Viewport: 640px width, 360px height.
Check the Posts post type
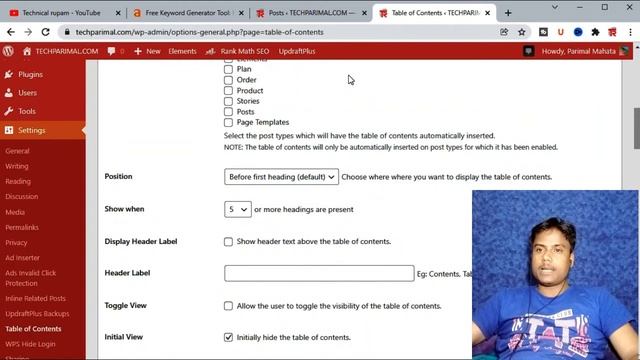click(x=228, y=112)
